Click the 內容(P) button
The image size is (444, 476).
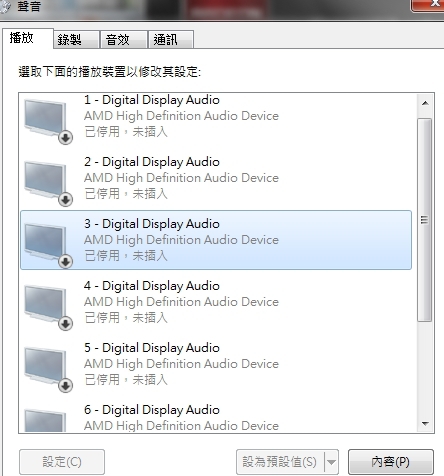tap(391, 462)
